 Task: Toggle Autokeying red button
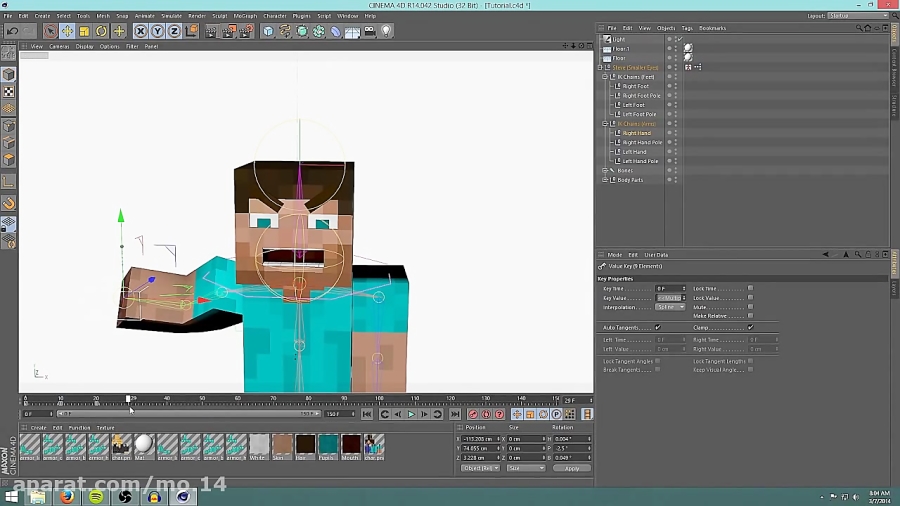[x=486, y=414]
